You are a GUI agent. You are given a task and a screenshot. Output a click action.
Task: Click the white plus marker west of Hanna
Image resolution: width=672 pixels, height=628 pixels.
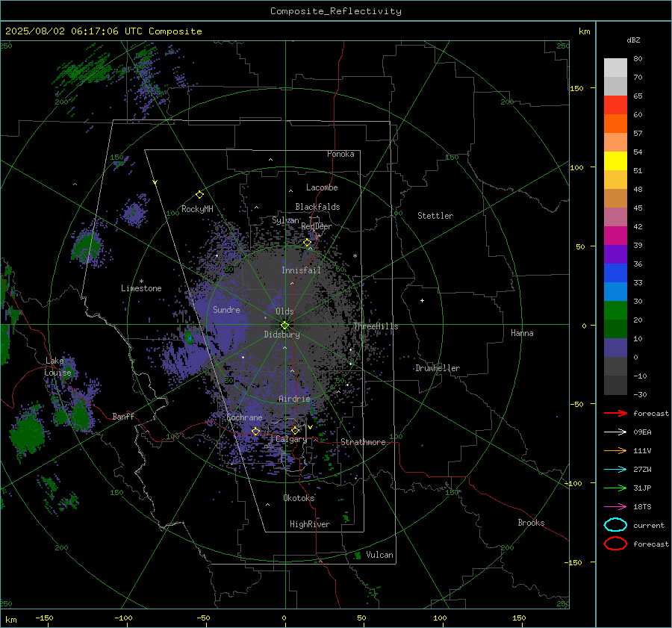coord(422,300)
